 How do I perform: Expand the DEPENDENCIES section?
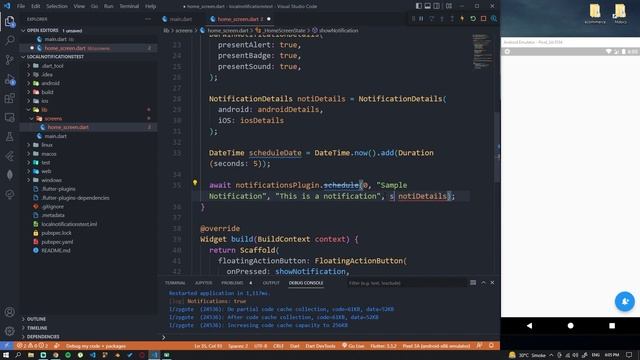coord(43,337)
